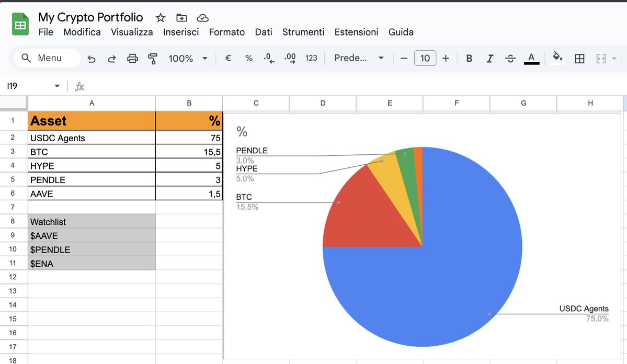Image resolution: width=627 pixels, height=364 pixels.
Task: Check the cloud save status icon
Action: click(x=203, y=18)
